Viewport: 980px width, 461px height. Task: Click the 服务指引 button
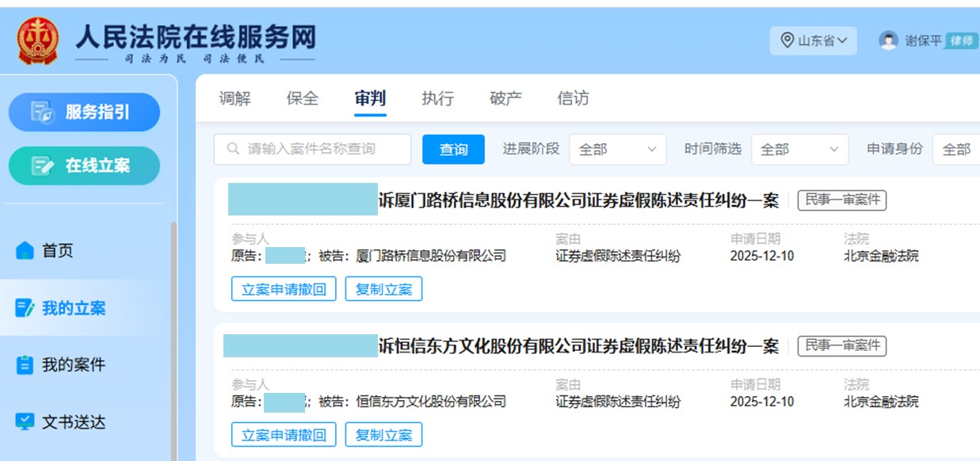coord(84,112)
